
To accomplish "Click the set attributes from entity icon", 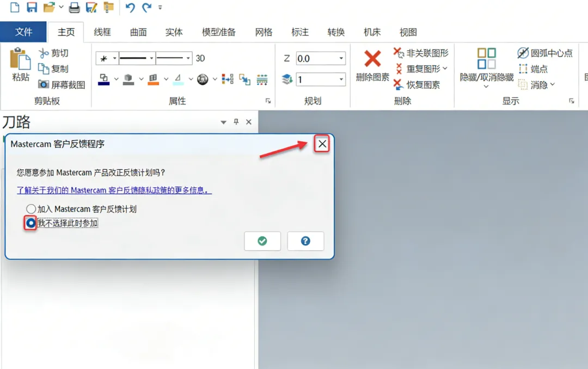I will click(x=228, y=79).
